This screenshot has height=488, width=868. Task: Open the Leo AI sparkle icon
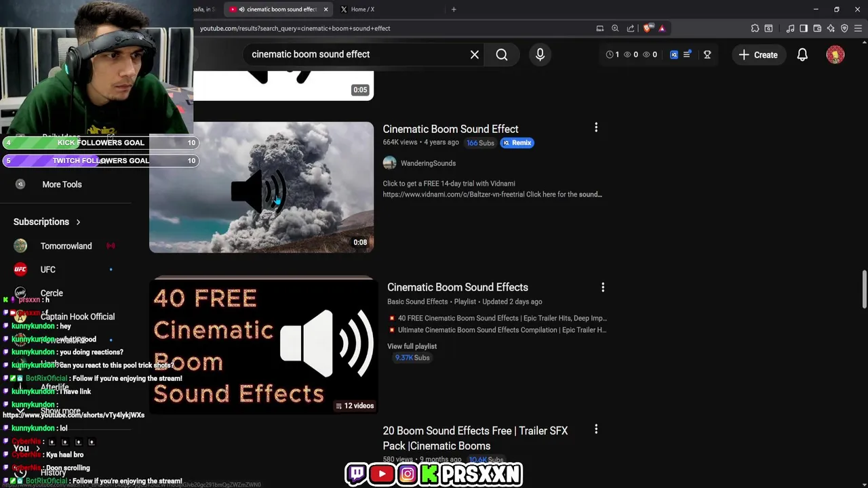point(831,28)
